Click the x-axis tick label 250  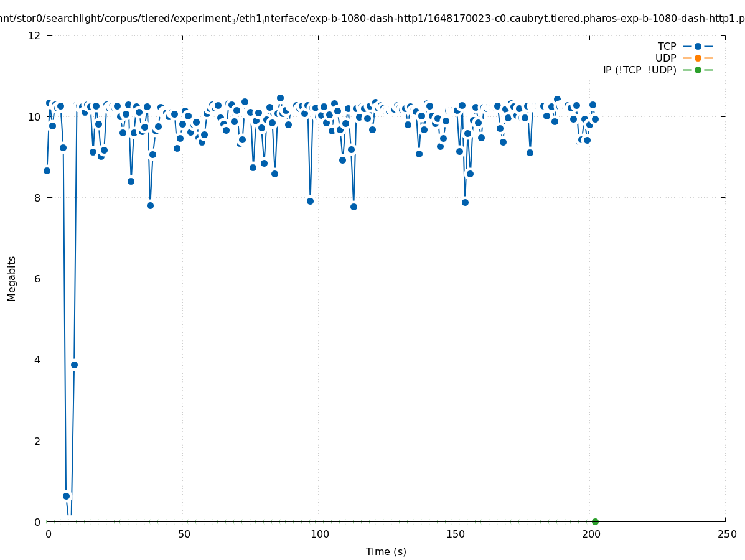coord(726,534)
